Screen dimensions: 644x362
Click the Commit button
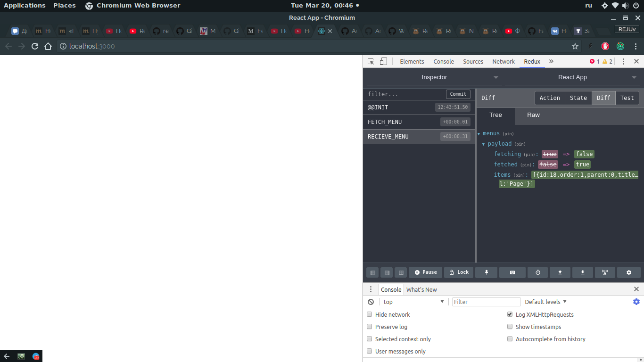pos(458,94)
